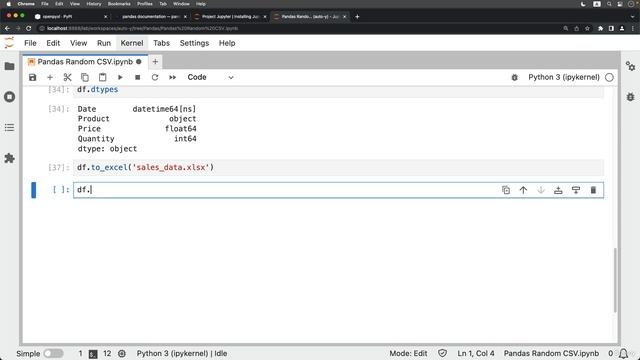Click the Ln 1, Col 4 status

476,353
